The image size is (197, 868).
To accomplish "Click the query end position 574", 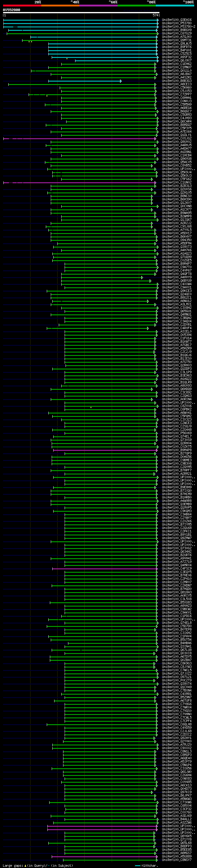I will [x=155, y=15].
